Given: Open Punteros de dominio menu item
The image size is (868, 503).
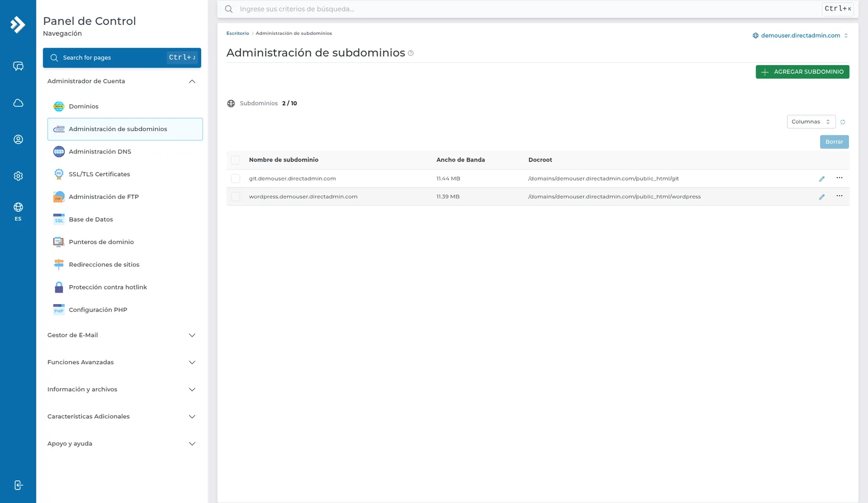Looking at the screenshot, I should pos(125,242).
